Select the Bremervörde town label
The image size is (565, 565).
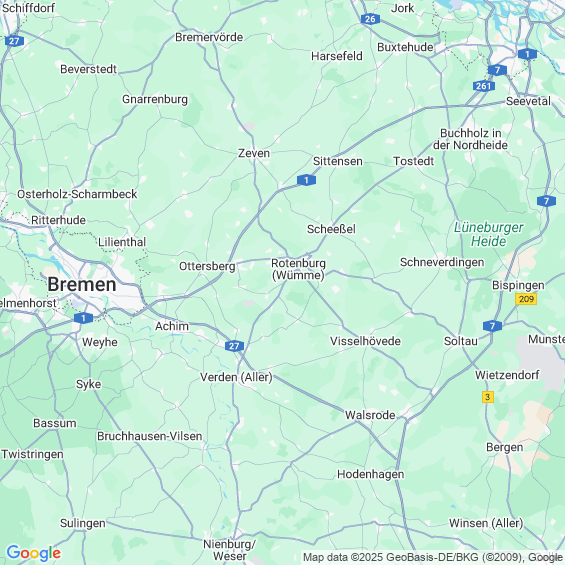209,37
